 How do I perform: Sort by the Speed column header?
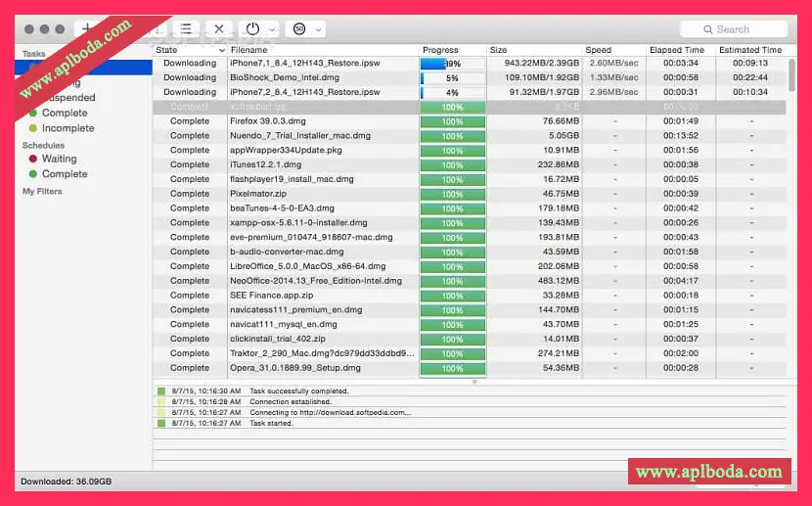(x=613, y=50)
